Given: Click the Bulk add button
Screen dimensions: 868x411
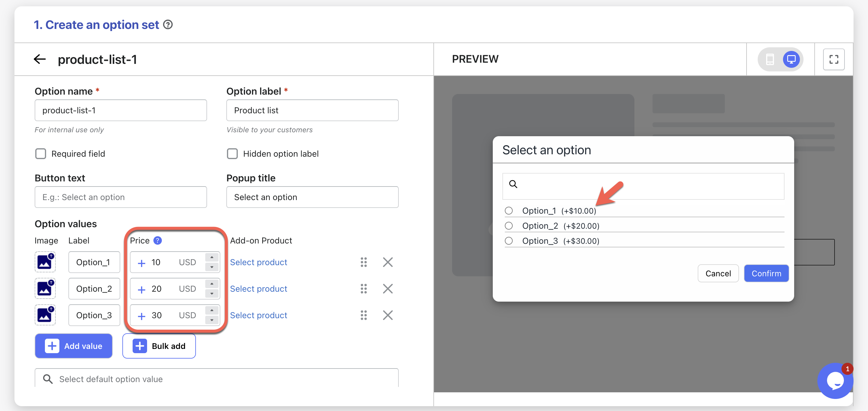Looking at the screenshot, I should (159, 346).
